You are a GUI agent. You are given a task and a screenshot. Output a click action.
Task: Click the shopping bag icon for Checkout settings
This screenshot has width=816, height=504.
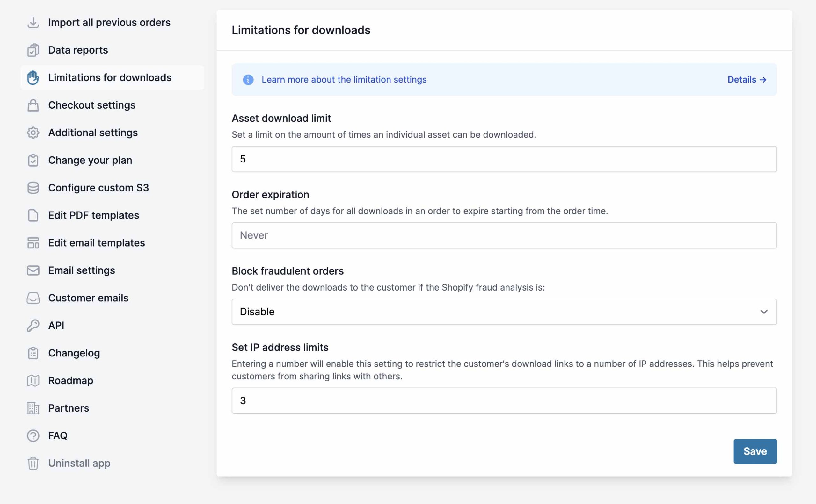click(33, 105)
